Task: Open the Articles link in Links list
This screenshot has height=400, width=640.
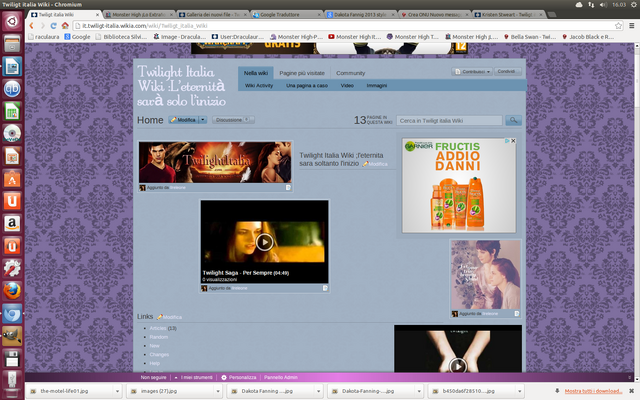Action: pyautogui.click(x=158, y=328)
